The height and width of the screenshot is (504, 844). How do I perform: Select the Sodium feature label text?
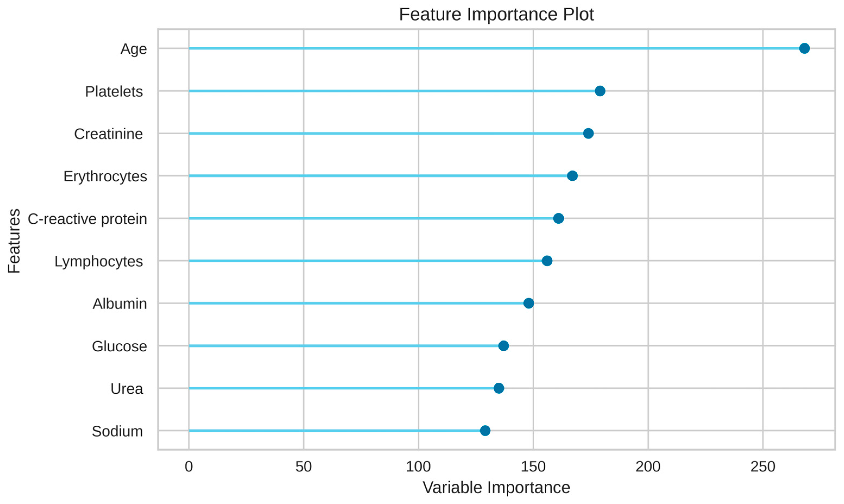click(x=117, y=431)
